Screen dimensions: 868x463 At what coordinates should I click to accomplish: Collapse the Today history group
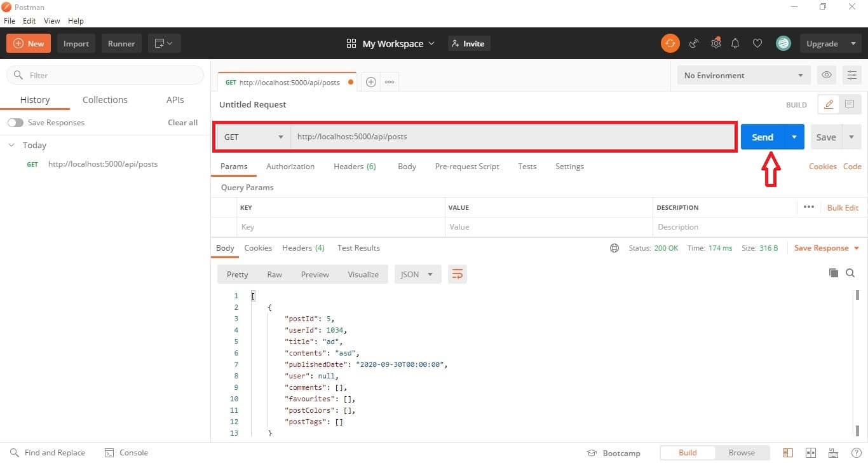[11, 145]
